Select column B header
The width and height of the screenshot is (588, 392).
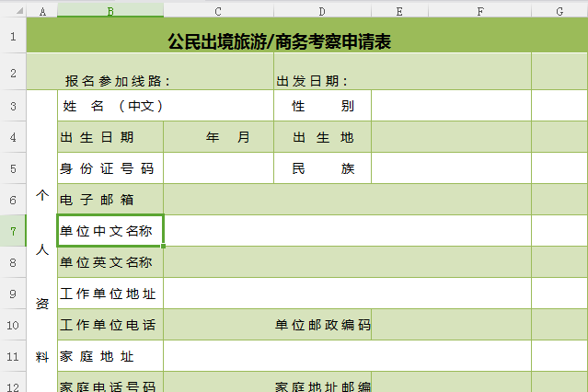point(110,10)
